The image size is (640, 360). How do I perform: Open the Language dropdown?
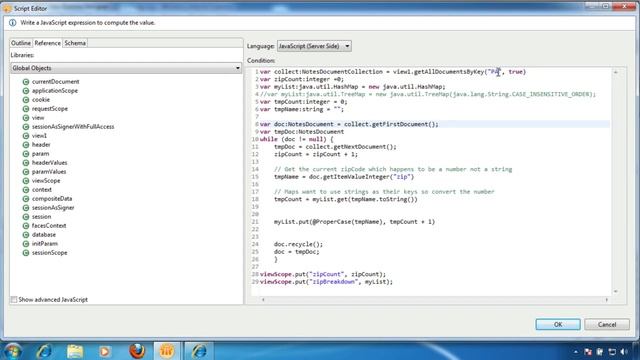click(x=314, y=46)
